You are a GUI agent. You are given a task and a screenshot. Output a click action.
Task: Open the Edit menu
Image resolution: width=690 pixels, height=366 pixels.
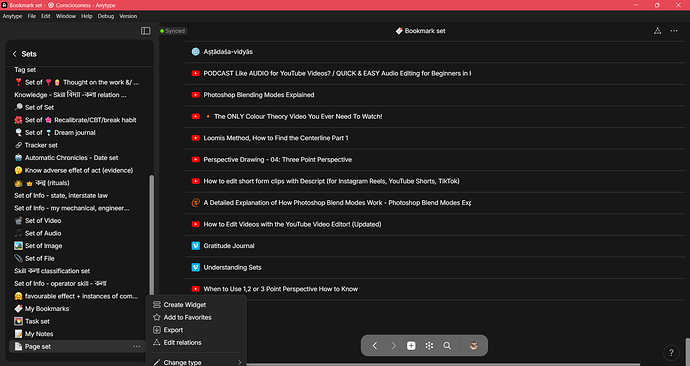[46, 16]
